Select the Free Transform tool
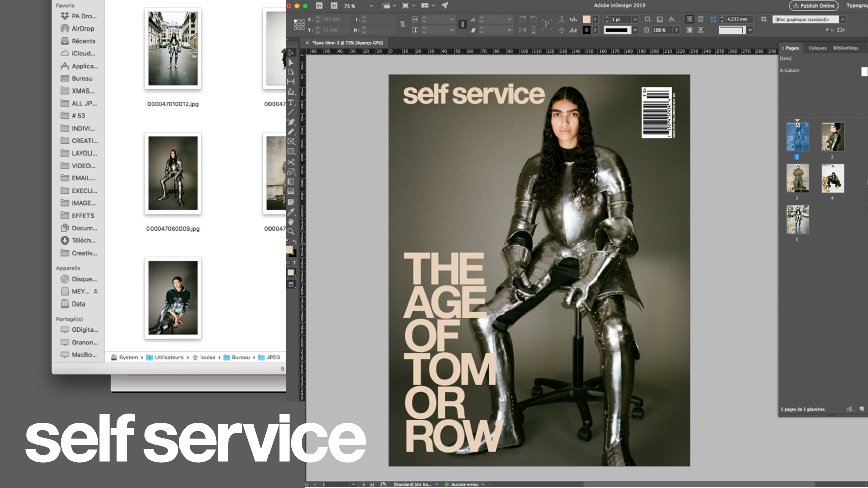868x488 pixels. [291, 172]
